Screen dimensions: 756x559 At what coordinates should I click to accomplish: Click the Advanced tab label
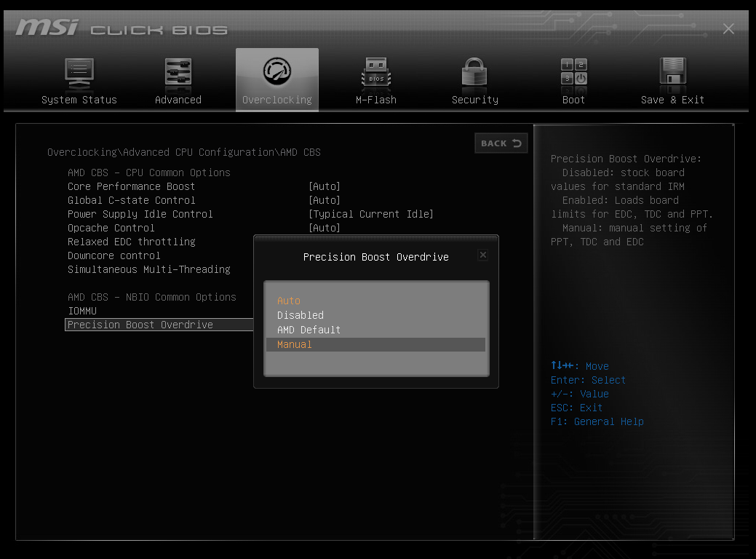coord(178,100)
